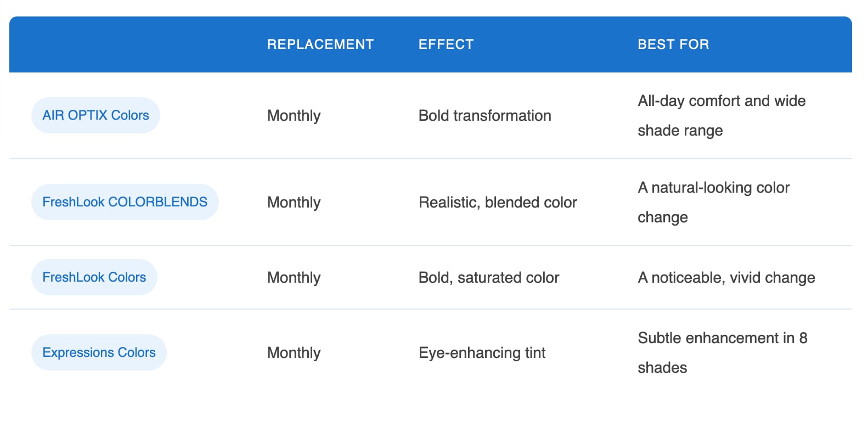Click the Eye-enhancing tint text
868x437 pixels.
click(482, 353)
